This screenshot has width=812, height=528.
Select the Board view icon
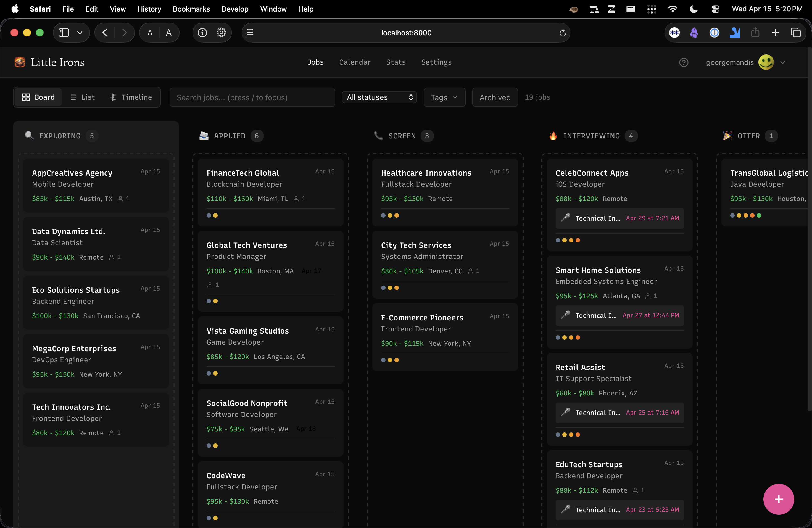[26, 97]
